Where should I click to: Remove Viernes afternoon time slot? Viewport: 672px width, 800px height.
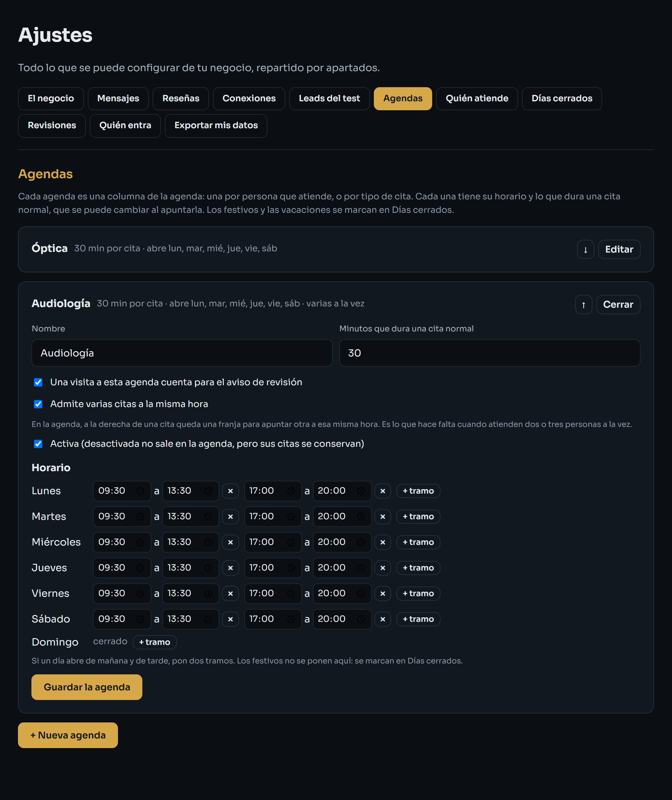(382, 594)
